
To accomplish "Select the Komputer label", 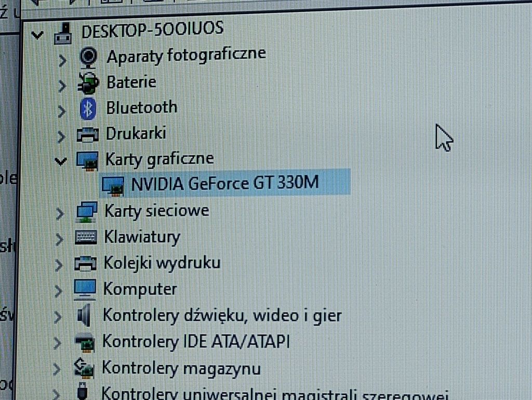I will (x=140, y=289).
